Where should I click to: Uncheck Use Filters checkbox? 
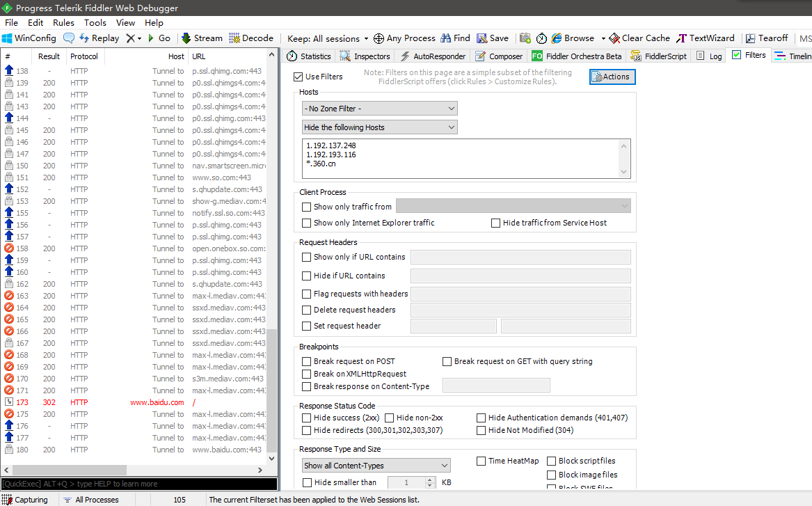coord(298,77)
